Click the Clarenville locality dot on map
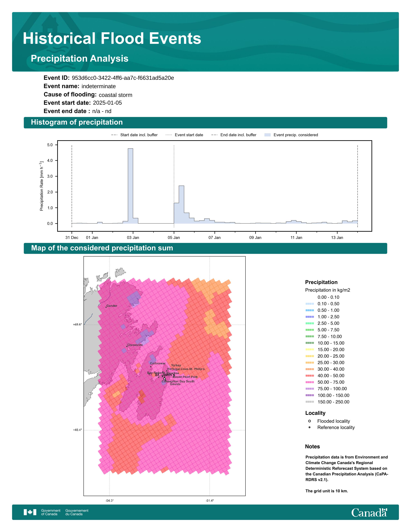This screenshot has height=532, width=411. 127,346
